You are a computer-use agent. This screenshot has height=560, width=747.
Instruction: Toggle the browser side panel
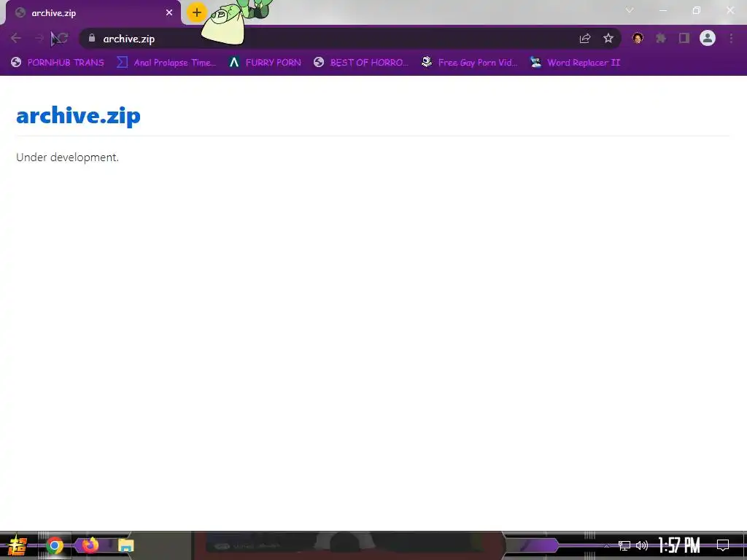tap(684, 38)
